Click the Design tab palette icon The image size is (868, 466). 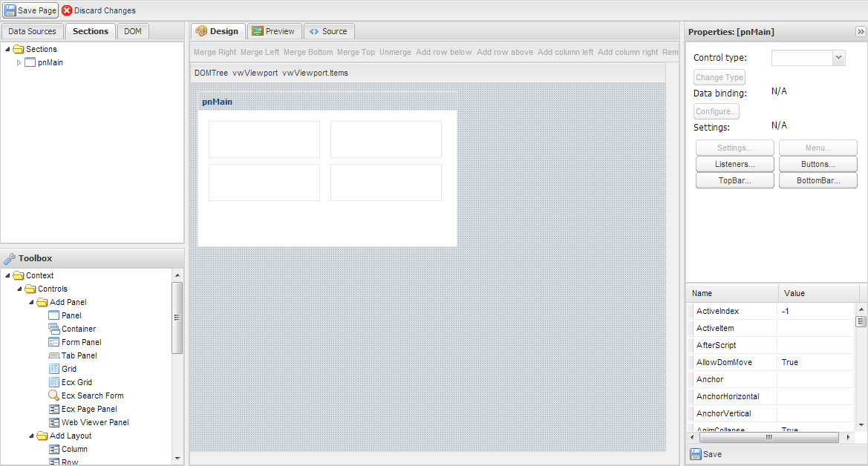coord(201,31)
